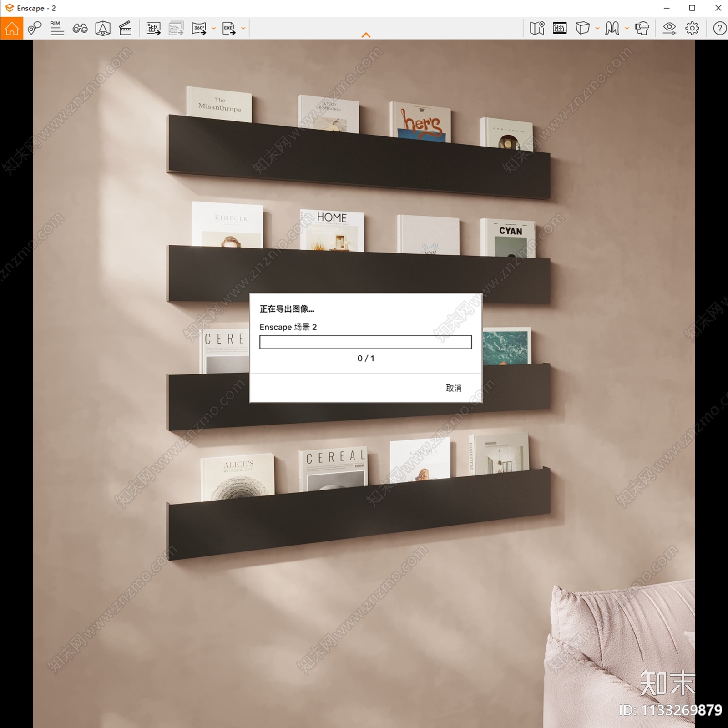Viewport: 728px width, 728px height.
Task: Expand the rendering style dropdown arrow
Action: click(x=627, y=29)
